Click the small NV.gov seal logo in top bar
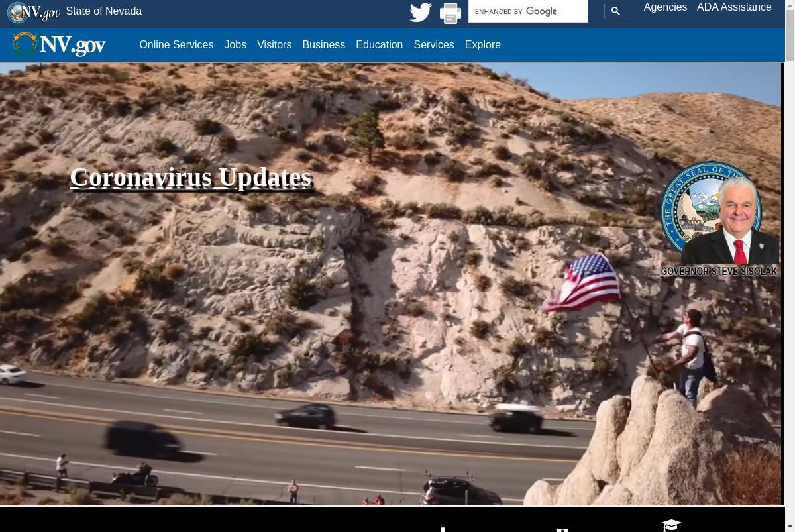 [x=34, y=13]
